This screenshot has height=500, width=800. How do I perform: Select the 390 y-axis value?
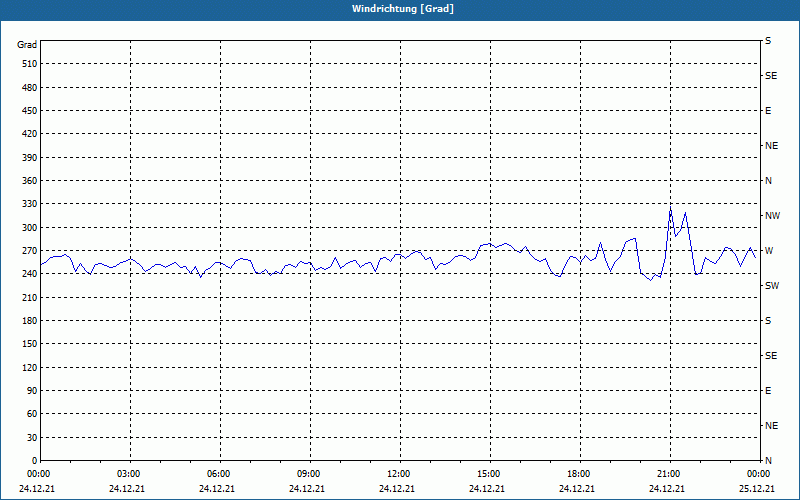click(x=30, y=158)
